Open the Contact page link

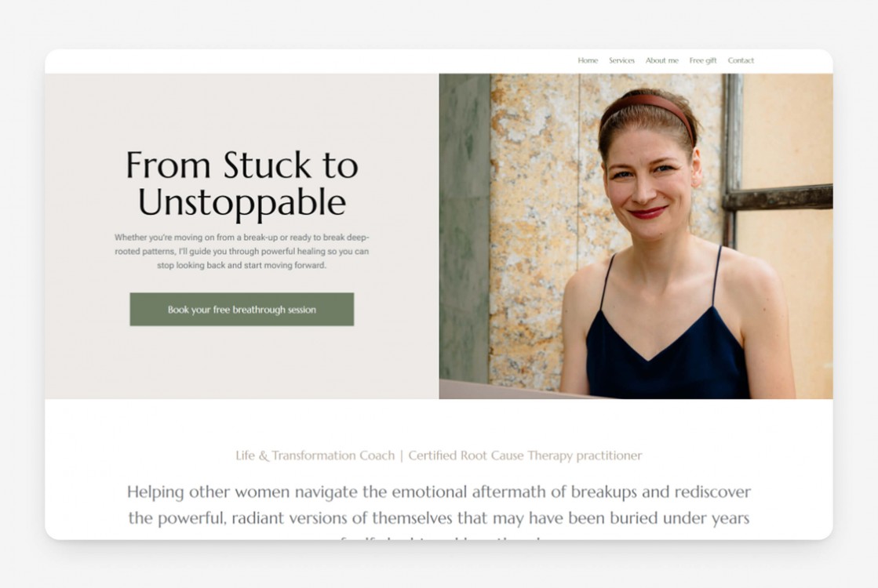pyautogui.click(x=741, y=60)
